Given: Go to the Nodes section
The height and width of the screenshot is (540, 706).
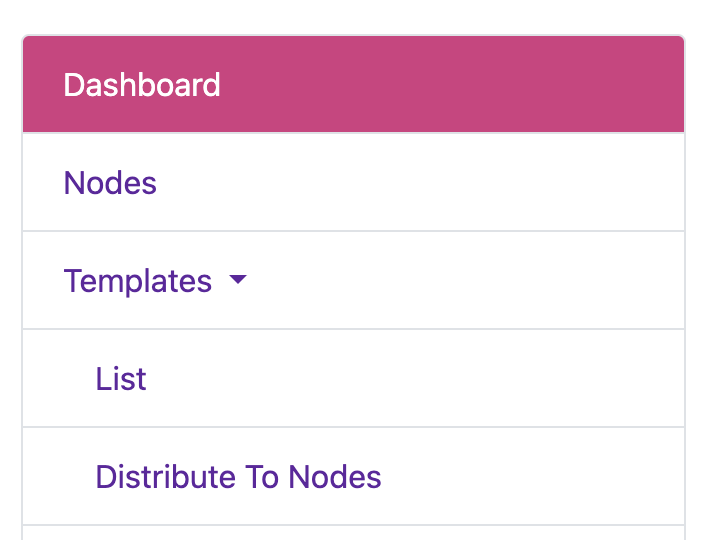Looking at the screenshot, I should pyautogui.click(x=110, y=183).
